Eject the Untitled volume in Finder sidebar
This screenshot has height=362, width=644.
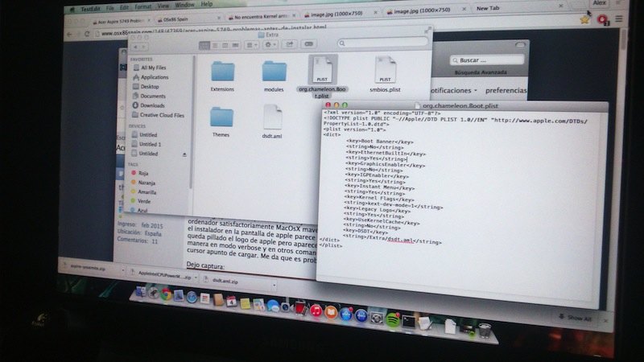(184, 154)
